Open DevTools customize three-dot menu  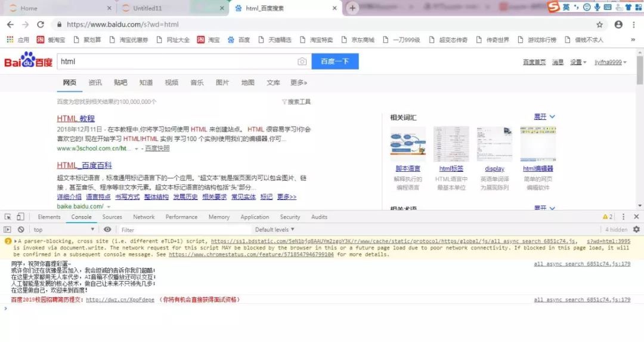(x=624, y=217)
